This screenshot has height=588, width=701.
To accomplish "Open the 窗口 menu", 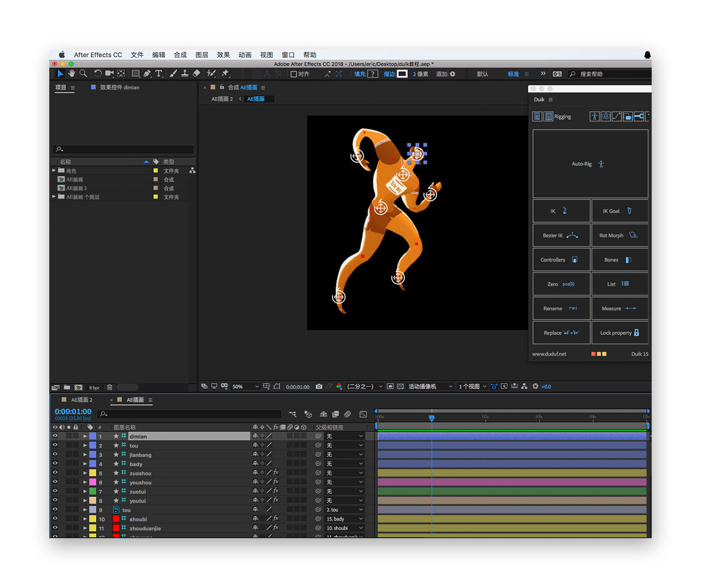I will click(288, 55).
